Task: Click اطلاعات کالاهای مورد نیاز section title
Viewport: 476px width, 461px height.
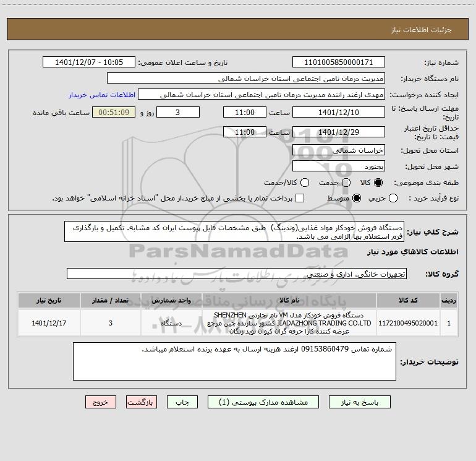Action: 413,252
